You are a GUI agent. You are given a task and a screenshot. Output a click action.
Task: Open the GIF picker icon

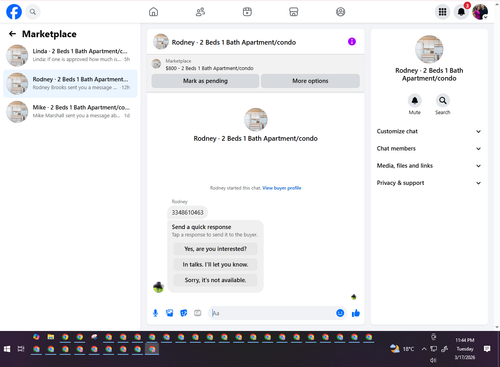pos(198,313)
